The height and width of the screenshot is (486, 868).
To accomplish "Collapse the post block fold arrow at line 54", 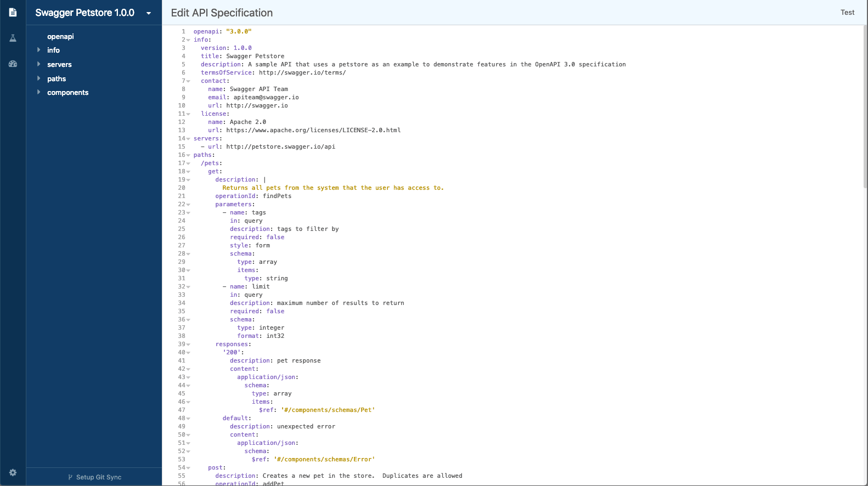I will (x=188, y=468).
